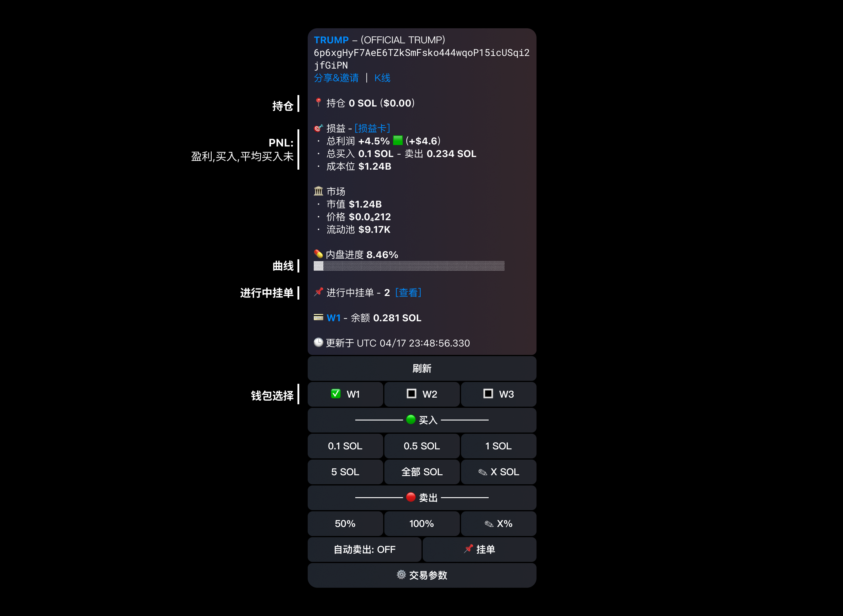This screenshot has height=616, width=843.
Task: Click the pencil icon on X% sell
Action: [x=489, y=524]
